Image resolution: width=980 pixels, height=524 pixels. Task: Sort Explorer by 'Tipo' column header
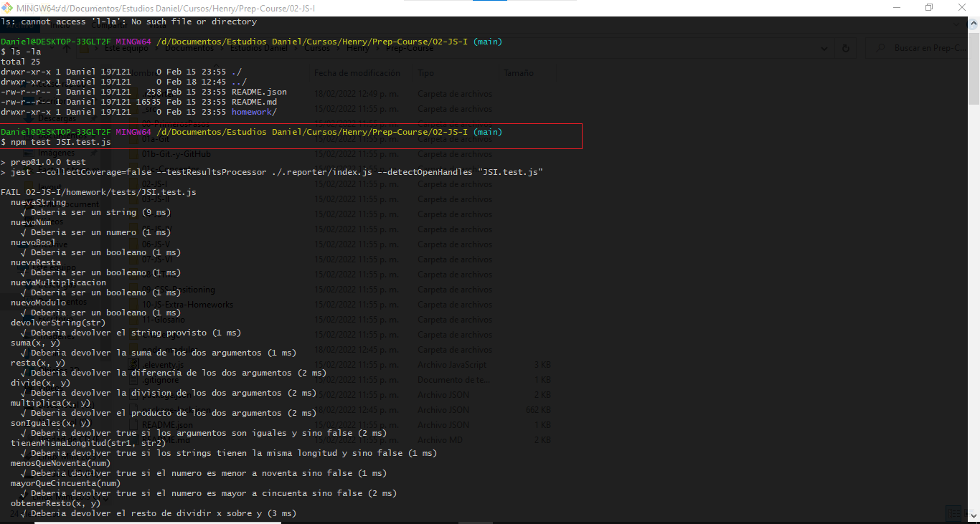[425, 73]
